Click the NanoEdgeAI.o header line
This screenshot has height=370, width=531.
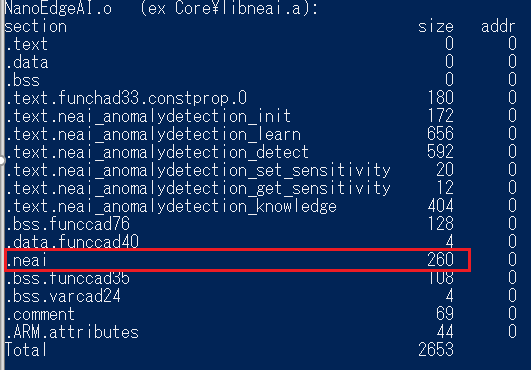coord(161,8)
